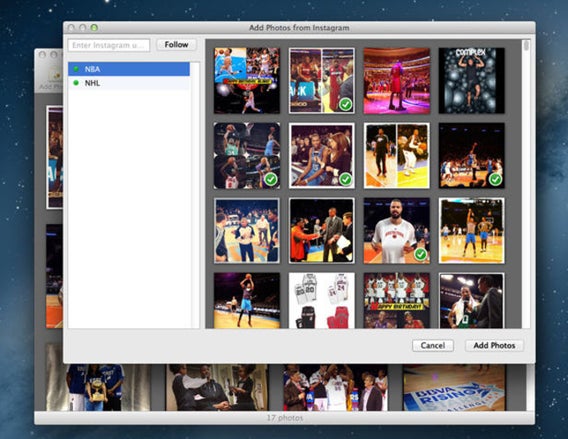Select the jerseys on white background thumbnail
Screen dimensions: 568x439
[322, 301]
